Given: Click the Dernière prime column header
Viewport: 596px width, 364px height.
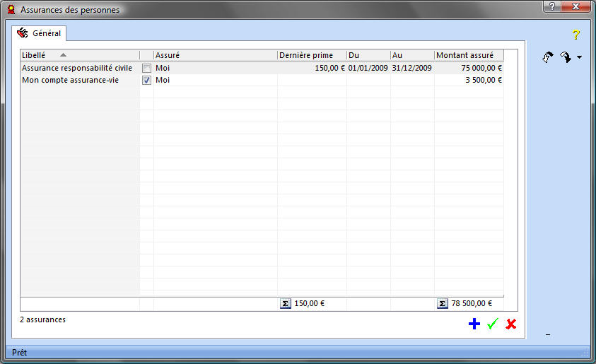Looking at the screenshot, I should 311,55.
